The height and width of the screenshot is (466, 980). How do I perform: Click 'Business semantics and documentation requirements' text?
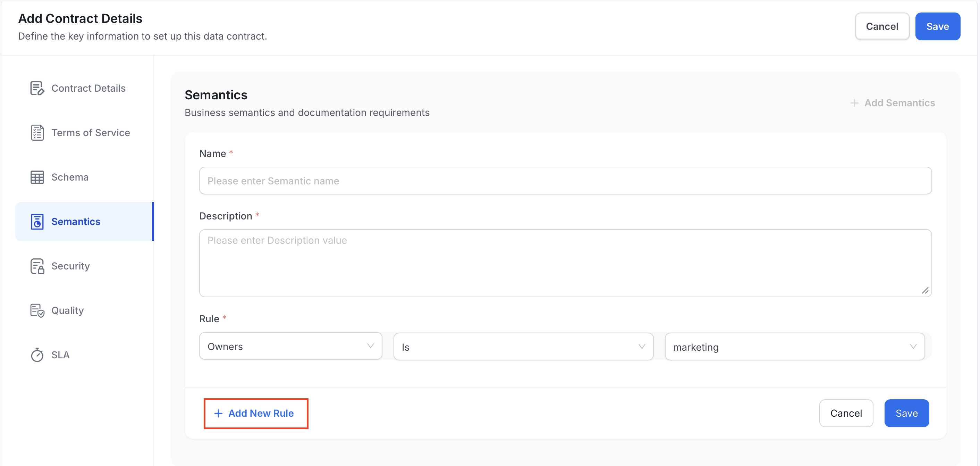click(x=307, y=113)
